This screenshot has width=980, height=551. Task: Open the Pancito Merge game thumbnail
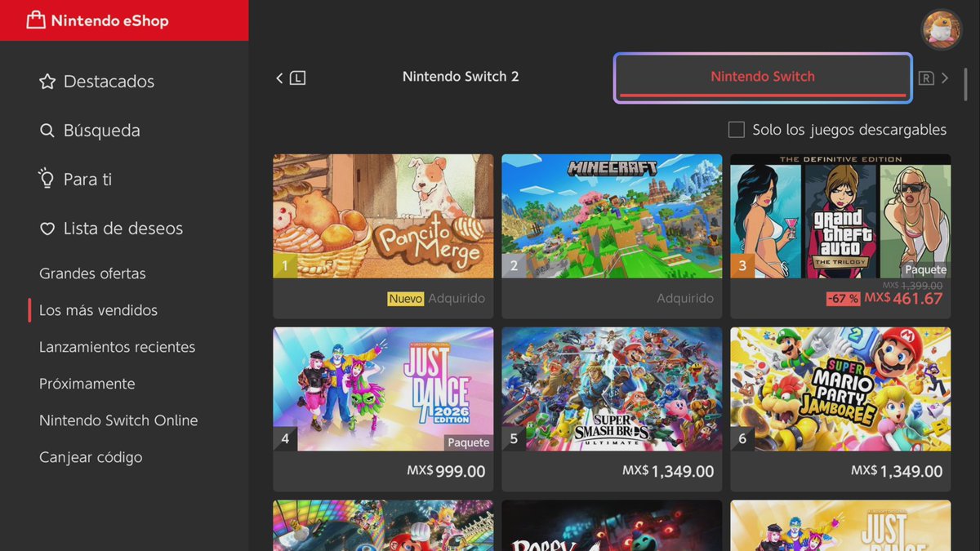tap(383, 216)
